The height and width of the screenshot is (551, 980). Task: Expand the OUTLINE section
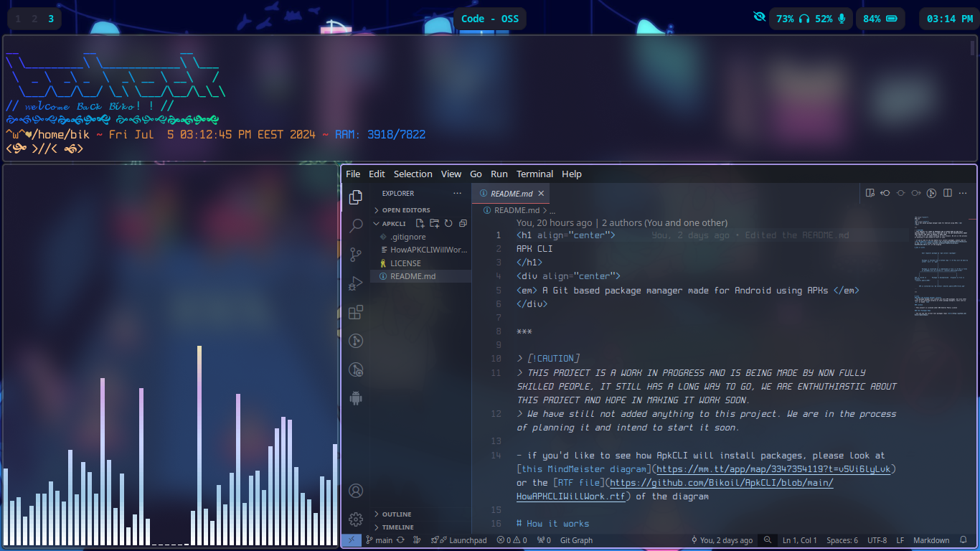click(421, 514)
